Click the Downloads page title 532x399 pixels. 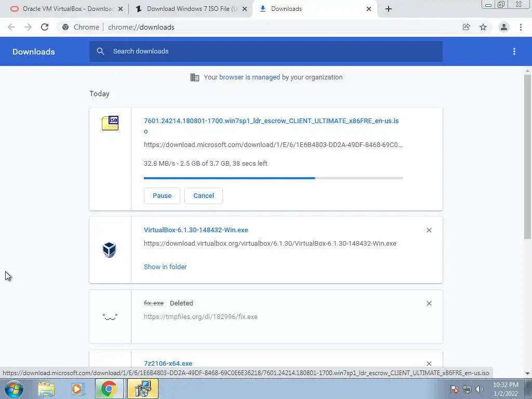(x=34, y=51)
